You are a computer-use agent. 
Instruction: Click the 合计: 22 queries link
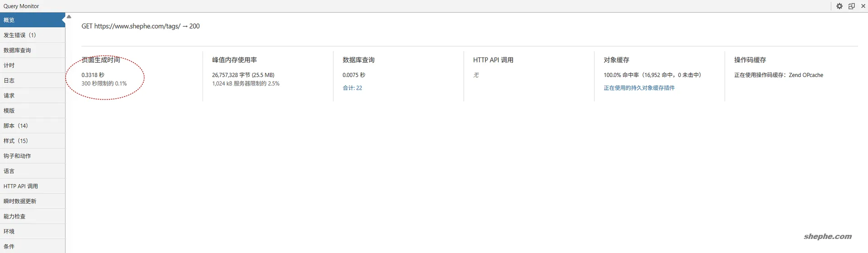(352, 88)
